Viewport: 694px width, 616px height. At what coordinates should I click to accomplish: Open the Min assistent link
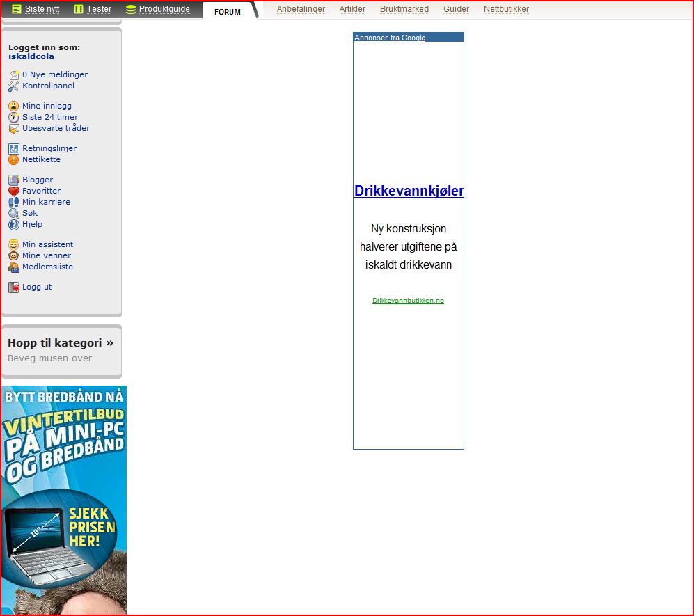click(x=48, y=244)
